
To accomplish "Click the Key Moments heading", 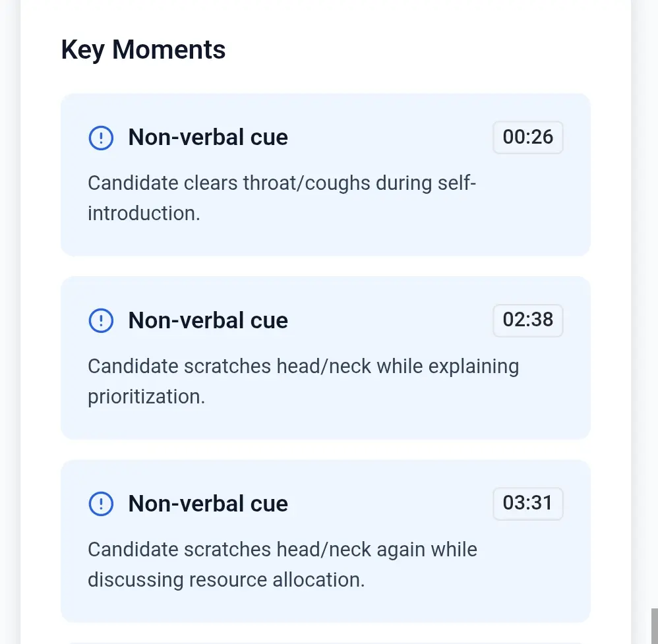I will [143, 50].
